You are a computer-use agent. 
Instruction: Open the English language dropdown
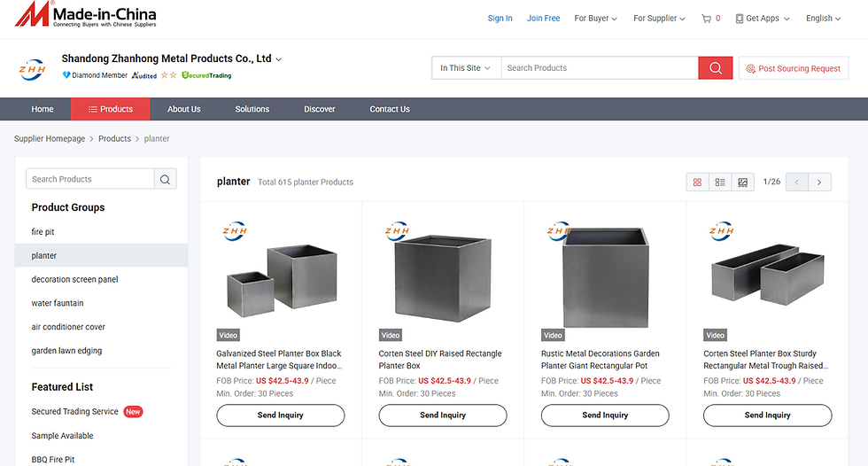(823, 18)
